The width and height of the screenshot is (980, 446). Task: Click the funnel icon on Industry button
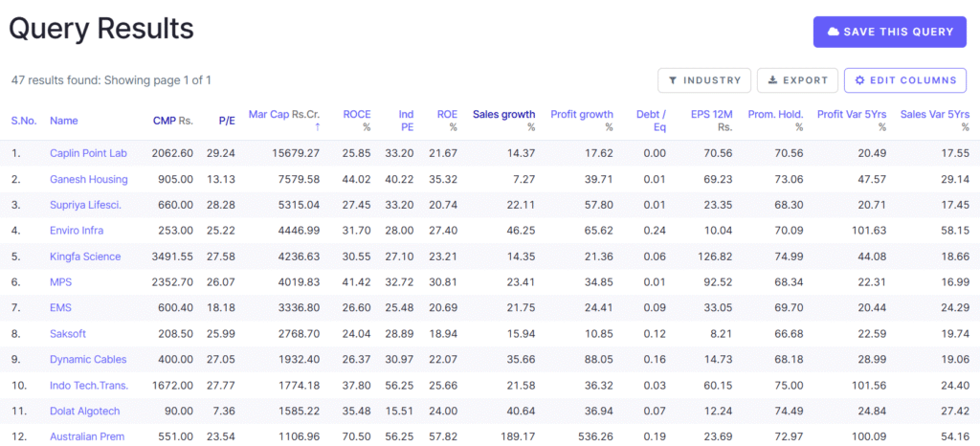(x=673, y=80)
